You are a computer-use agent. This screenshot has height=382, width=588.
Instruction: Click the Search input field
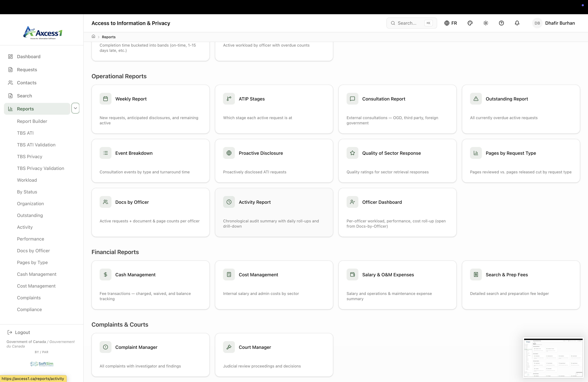click(x=410, y=23)
